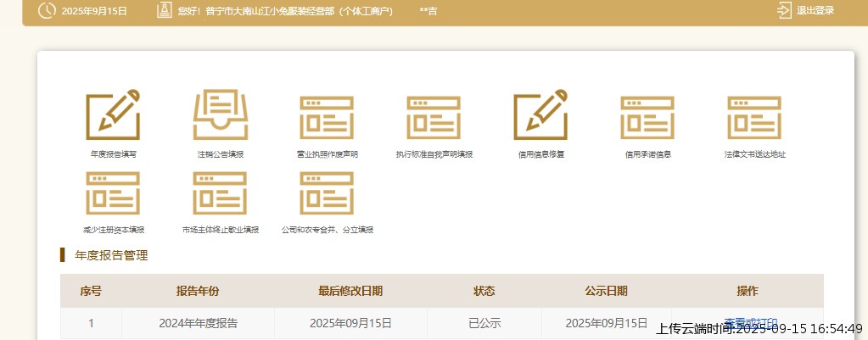Click the 公司和农专合并、分立填报 label
868x340 pixels.
328,230
